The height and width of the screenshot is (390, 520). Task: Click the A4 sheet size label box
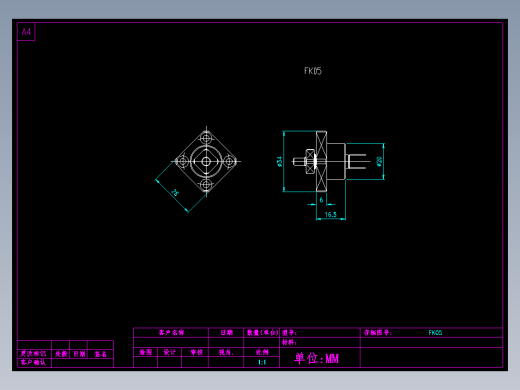26,32
